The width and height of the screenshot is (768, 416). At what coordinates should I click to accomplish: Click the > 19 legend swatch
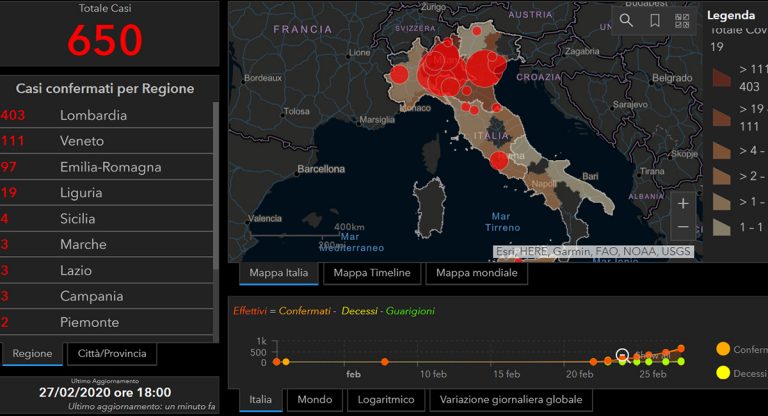click(721, 118)
